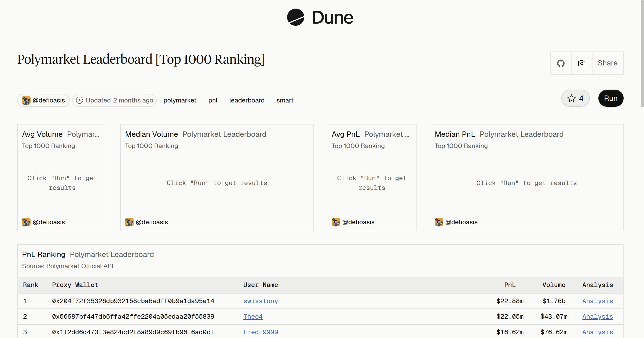
Task: Click defioasis avatar in Median Volume card
Action: coord(129,222)
